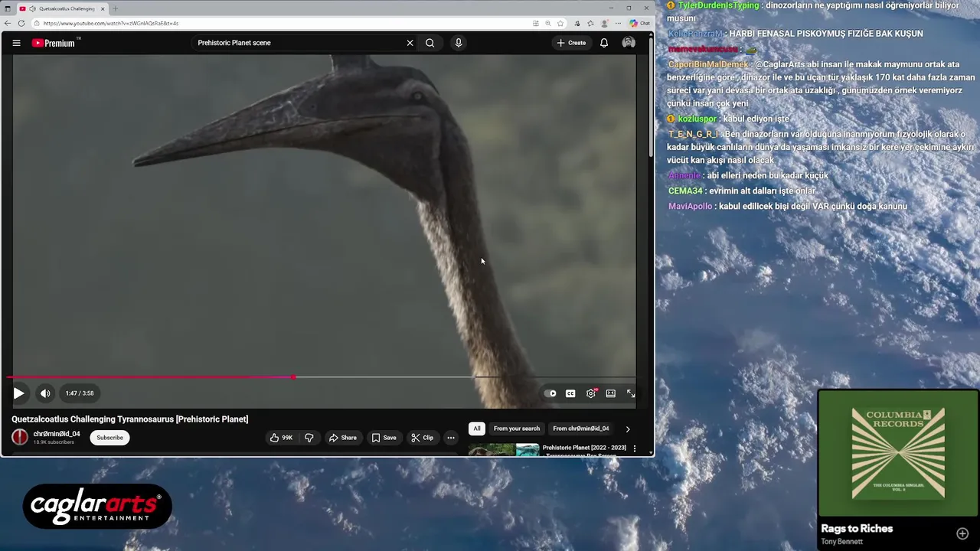
Task: Clear the search box text with X
Action: 410,43
